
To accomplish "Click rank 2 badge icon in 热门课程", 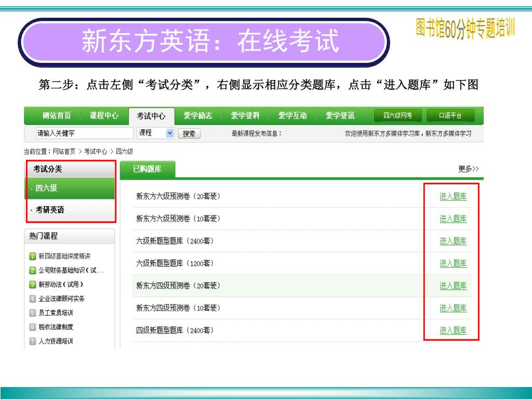I will click(x=32, y=270).
